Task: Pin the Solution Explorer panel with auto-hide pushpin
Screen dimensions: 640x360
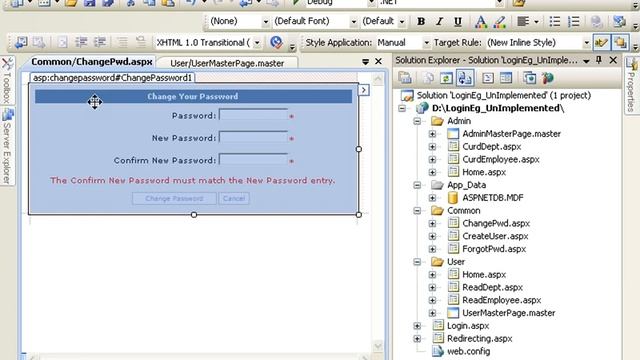Action: pos(599,60)
